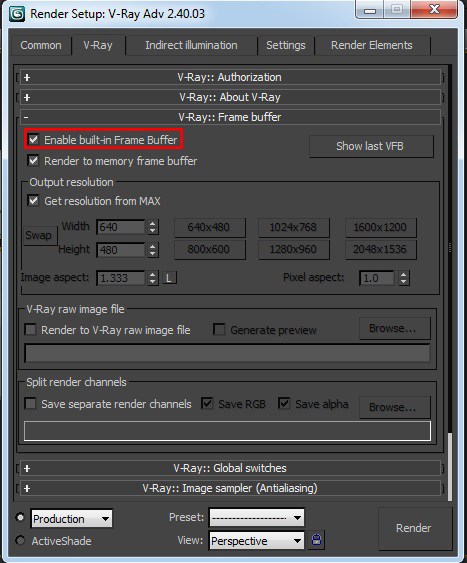Toggle the Save RGB checkbox
467x563 pixels.
(x=207, y=404)
